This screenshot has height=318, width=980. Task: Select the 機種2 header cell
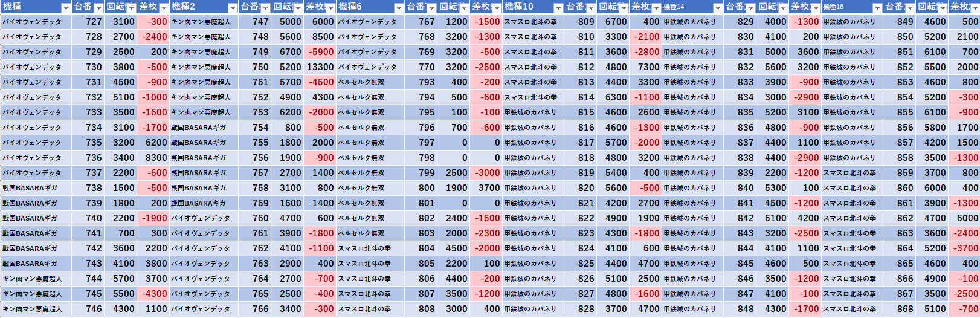(x=204, y=7)
